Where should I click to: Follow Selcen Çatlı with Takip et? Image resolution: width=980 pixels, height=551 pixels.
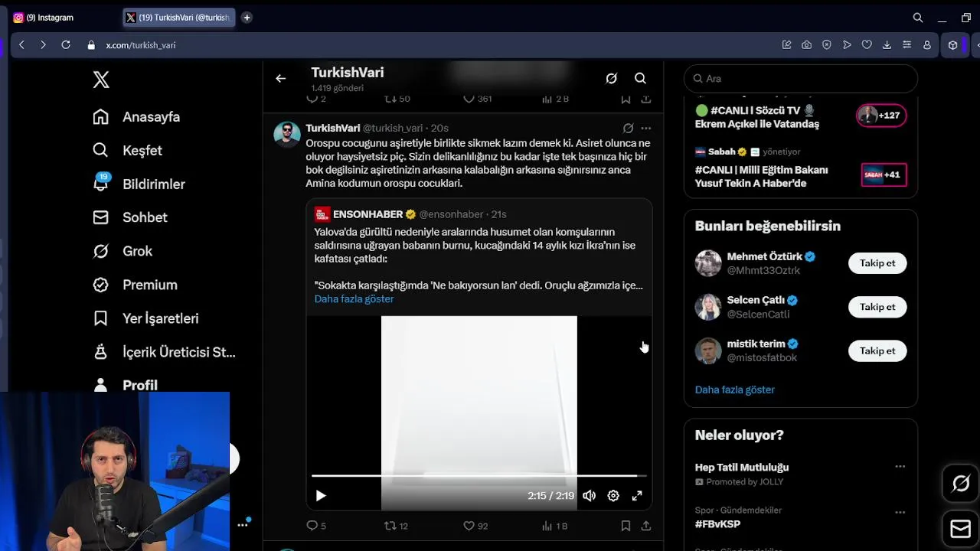877,307
